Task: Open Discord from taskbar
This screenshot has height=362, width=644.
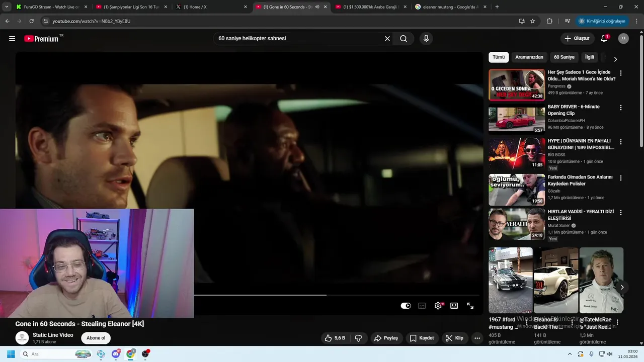Action: tap(116, 354)
